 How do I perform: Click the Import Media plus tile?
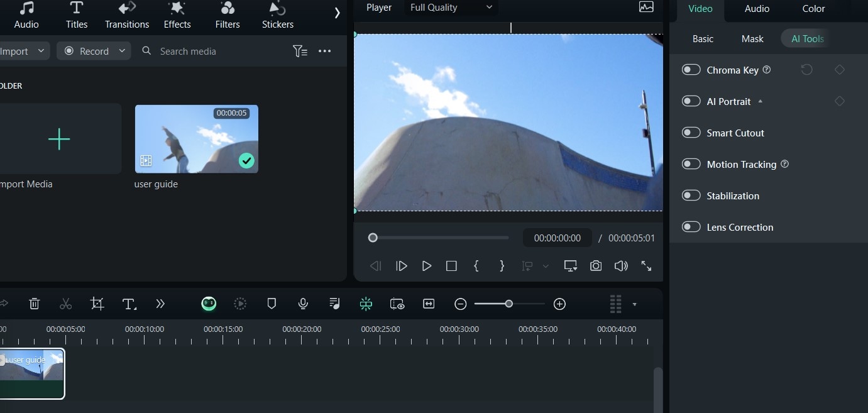coord(59,138)
